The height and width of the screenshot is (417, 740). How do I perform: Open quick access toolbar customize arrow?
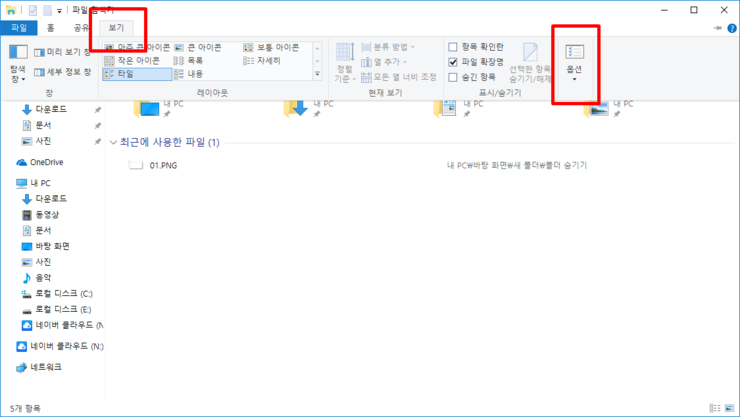point(59,10)
